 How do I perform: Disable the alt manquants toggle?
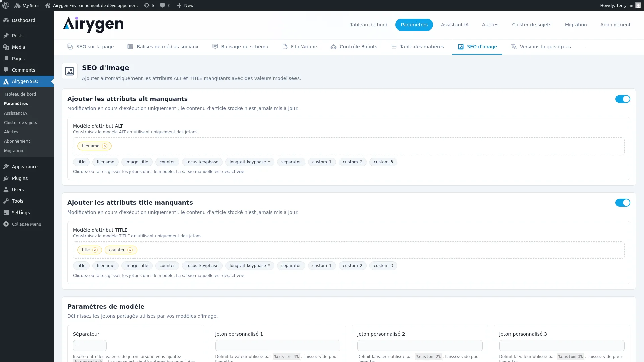pyautogui.click(x=623, y=99)
